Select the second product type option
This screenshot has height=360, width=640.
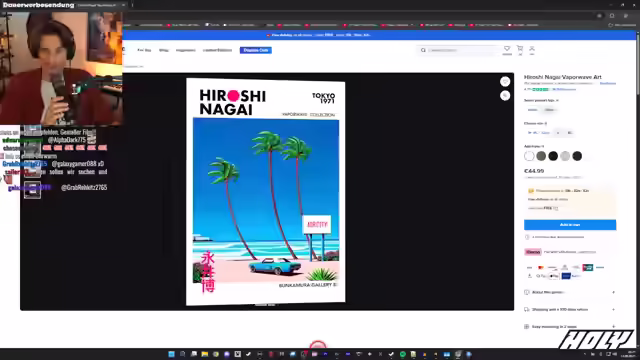point(550,110)
